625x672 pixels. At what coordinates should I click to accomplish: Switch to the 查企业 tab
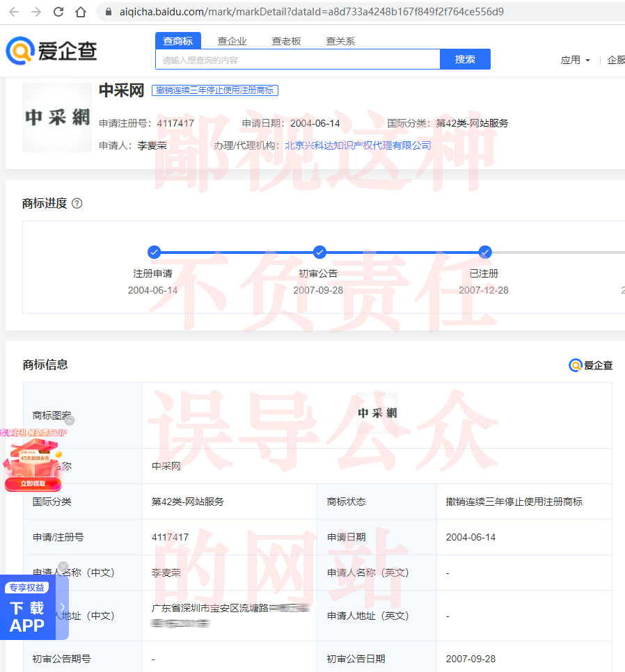tap(232, 41)
